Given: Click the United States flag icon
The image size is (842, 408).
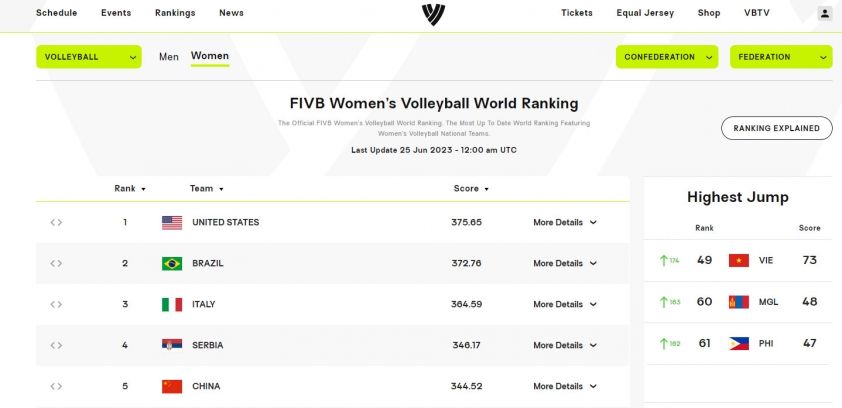Looking at the screenshot, I should pyautogui.click(x=172, y=222).
